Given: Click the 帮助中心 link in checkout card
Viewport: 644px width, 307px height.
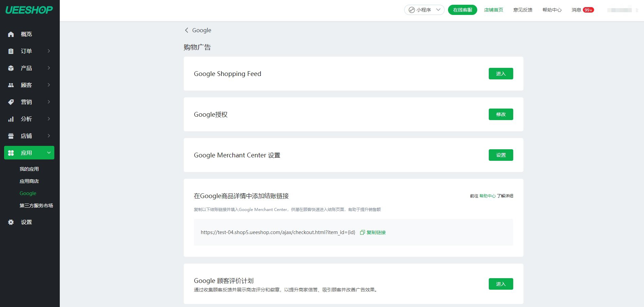Looking at the screenshot, I should click(487, 196).
